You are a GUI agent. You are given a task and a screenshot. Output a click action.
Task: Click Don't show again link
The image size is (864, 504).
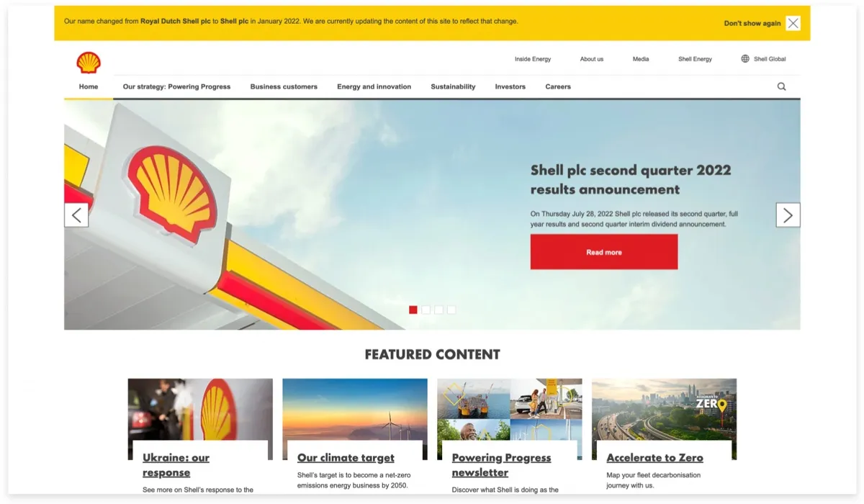pyautogui.click(x=752, y=23)
